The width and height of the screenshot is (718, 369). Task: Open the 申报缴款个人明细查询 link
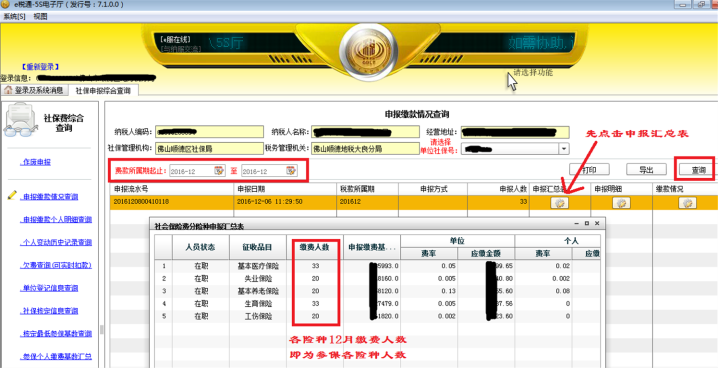tap(57, 220)
